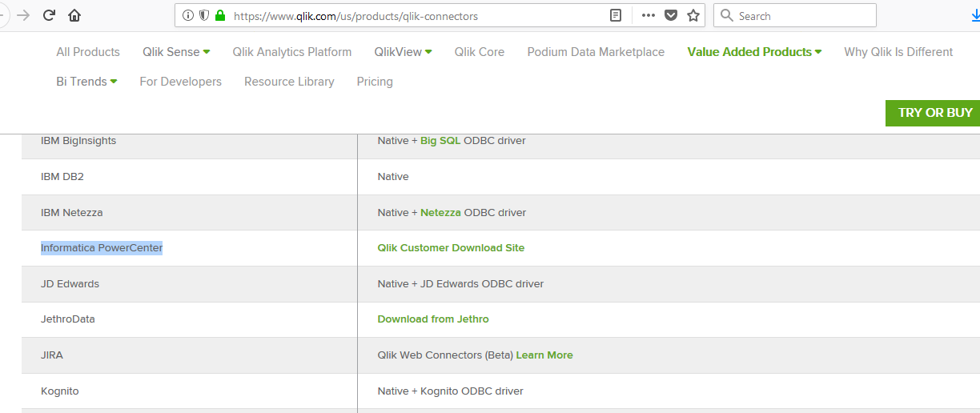Go to the browser home page
Screen dimensions: 980x413
click(74, 15)
